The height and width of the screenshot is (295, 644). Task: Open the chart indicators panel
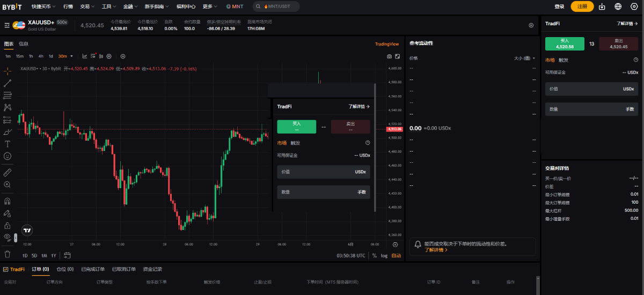(x=85, y=56)
